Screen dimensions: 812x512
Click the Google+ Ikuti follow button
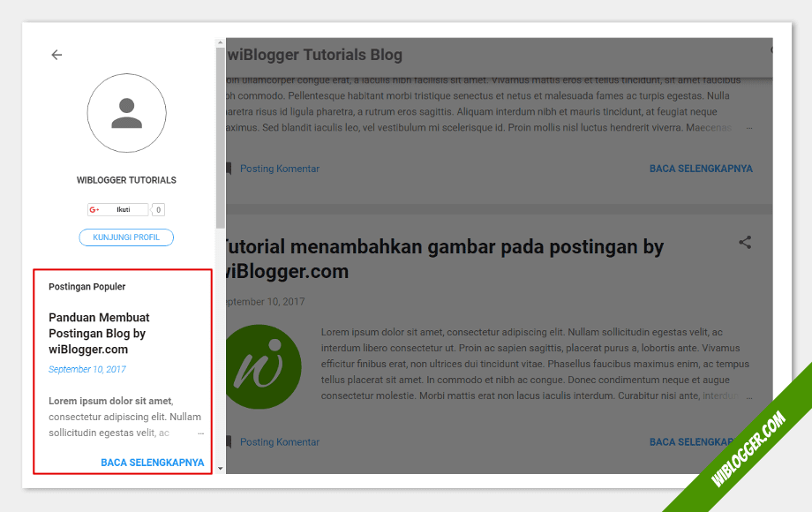pos(118,210)
